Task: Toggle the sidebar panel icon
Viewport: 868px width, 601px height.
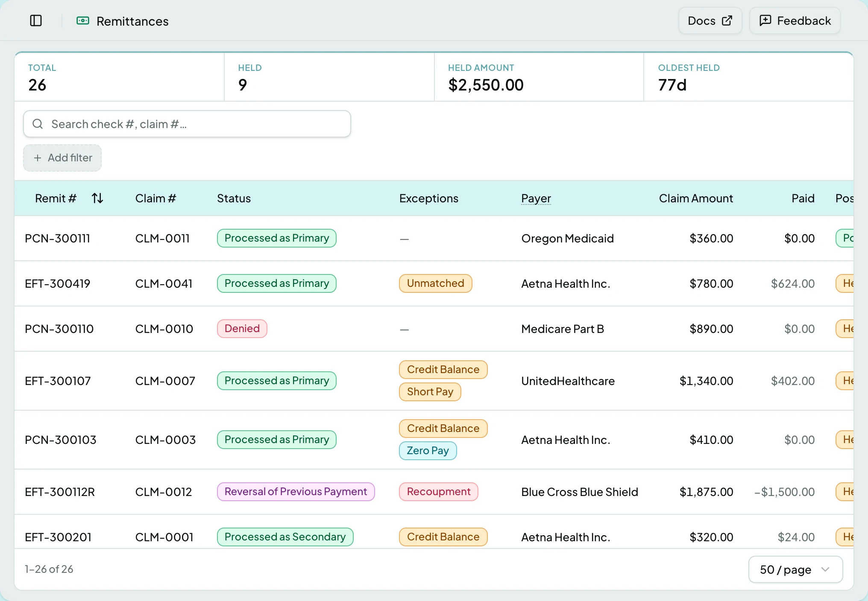Action: coord(36,20)
